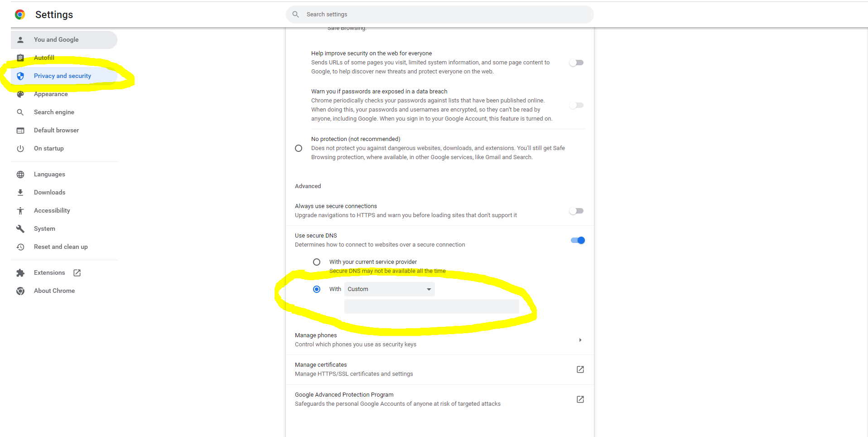The height and width of the screenshot is (437, 868).
Task: Click the Accessibility figure icon
Action: click(20, 211)
